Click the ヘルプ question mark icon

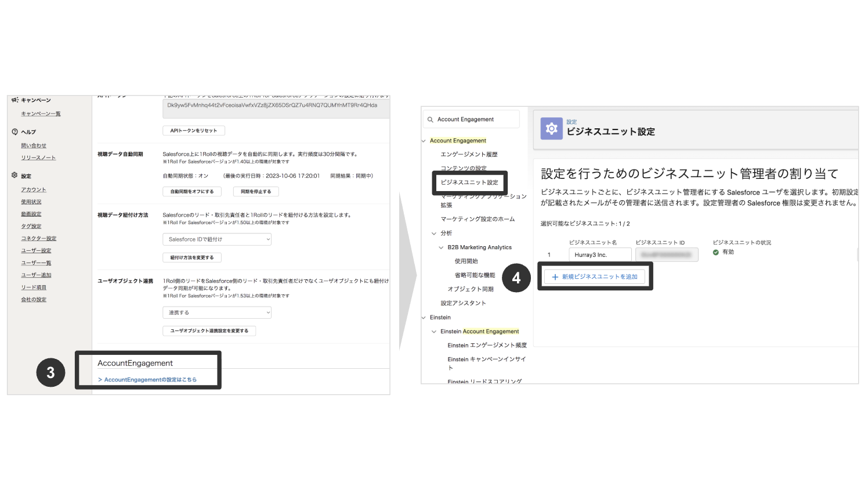13,131
